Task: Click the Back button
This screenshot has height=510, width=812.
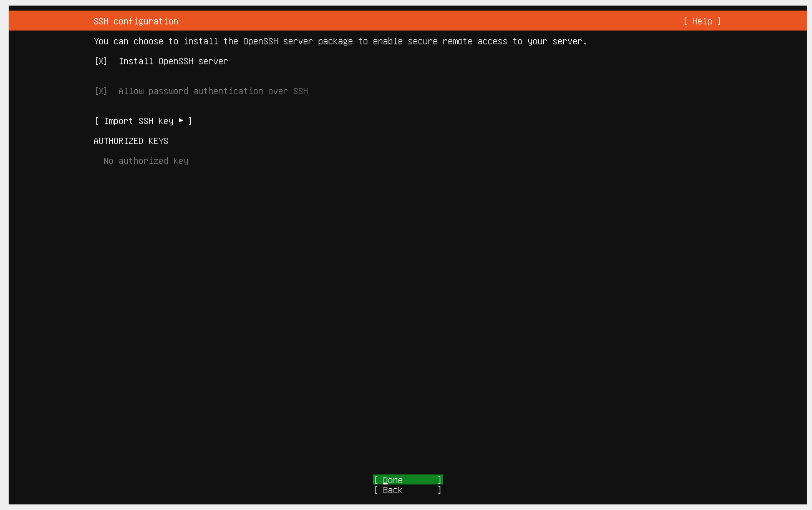Action: click(x=408, y=490)
